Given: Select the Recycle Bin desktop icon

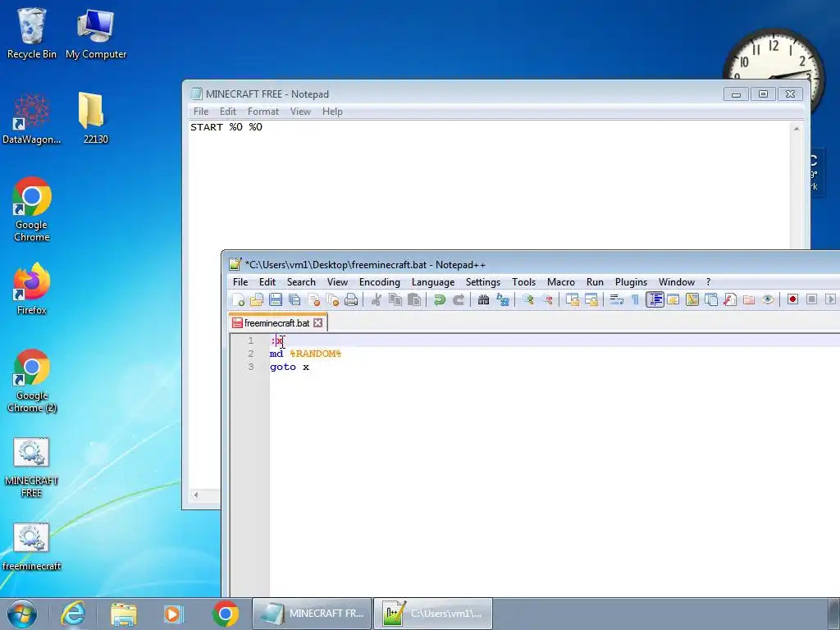Looking at the screenshot, I should pos(32,33).
